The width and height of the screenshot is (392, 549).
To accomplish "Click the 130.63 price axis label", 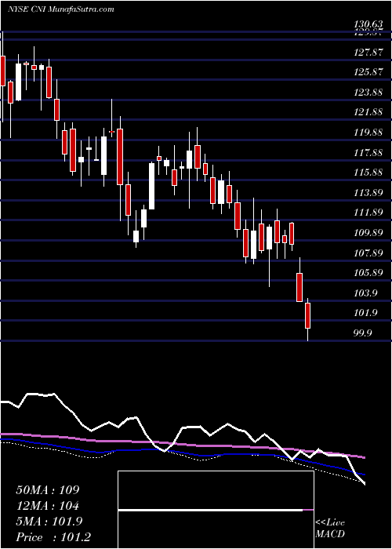I will tap(368, 24).
